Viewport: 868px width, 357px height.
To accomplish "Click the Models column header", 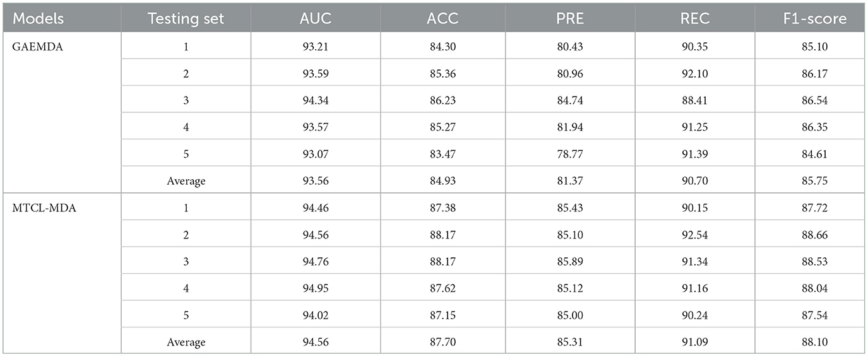I will pyautogui.click(x=38, y=18).
